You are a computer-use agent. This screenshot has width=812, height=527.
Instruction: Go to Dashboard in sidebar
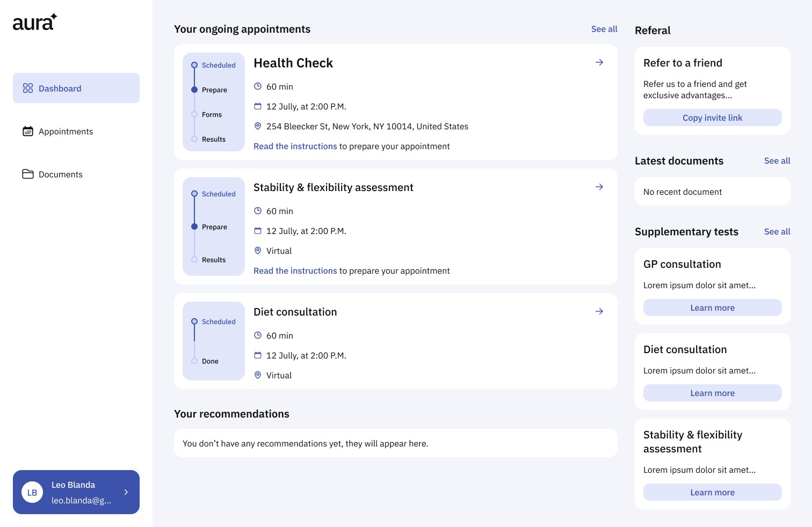(x=76, y=88)
